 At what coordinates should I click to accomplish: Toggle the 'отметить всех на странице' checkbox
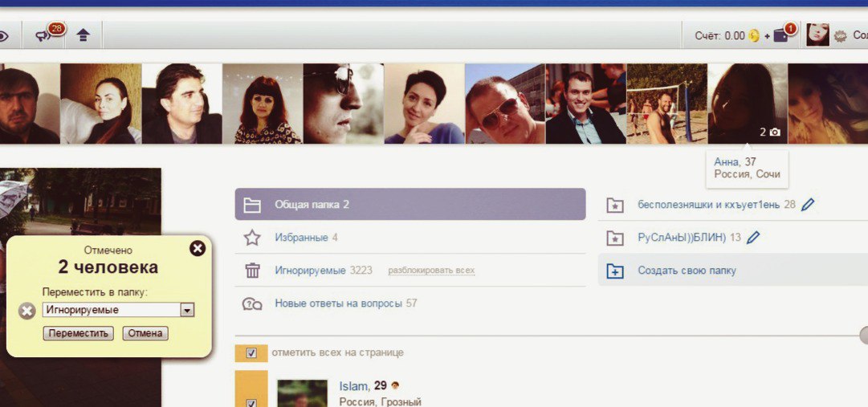(251, 352)
